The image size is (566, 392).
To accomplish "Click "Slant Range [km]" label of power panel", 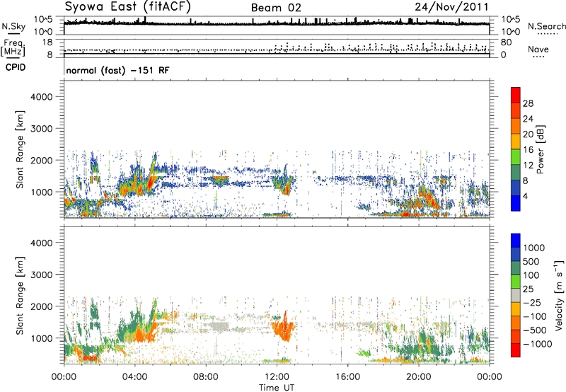I will pyautogui.click(x=20, y=149).
